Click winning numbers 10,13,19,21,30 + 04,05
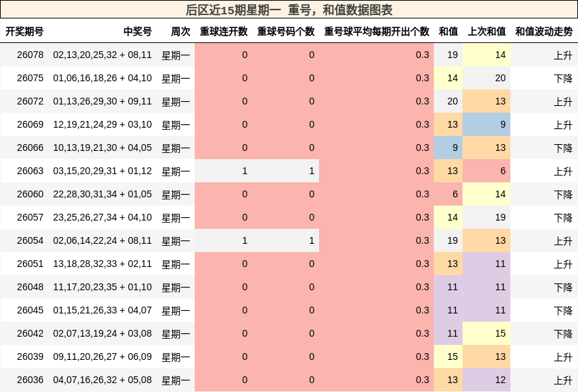 102,148
